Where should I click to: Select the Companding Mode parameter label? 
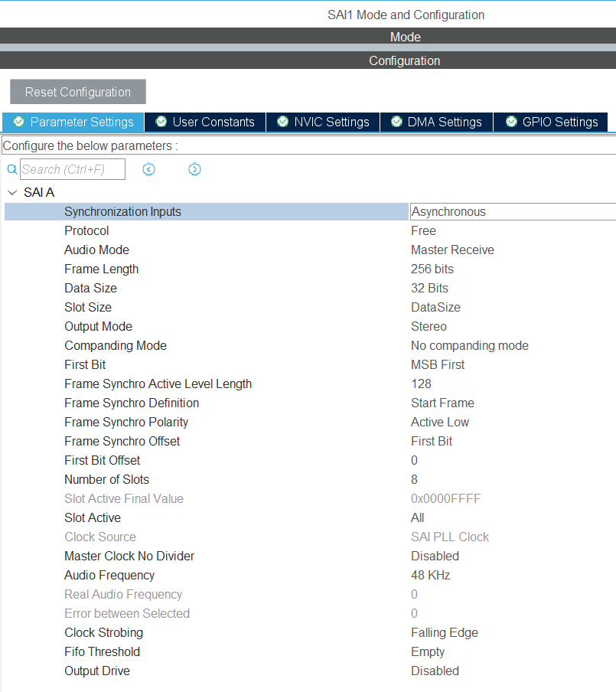pyautogui.click(x=116, y=345)
